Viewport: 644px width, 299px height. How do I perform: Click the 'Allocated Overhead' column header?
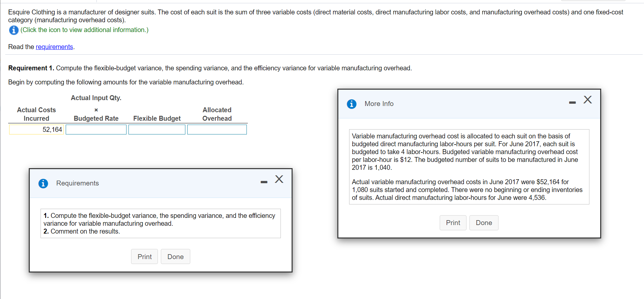click(217, 114)
